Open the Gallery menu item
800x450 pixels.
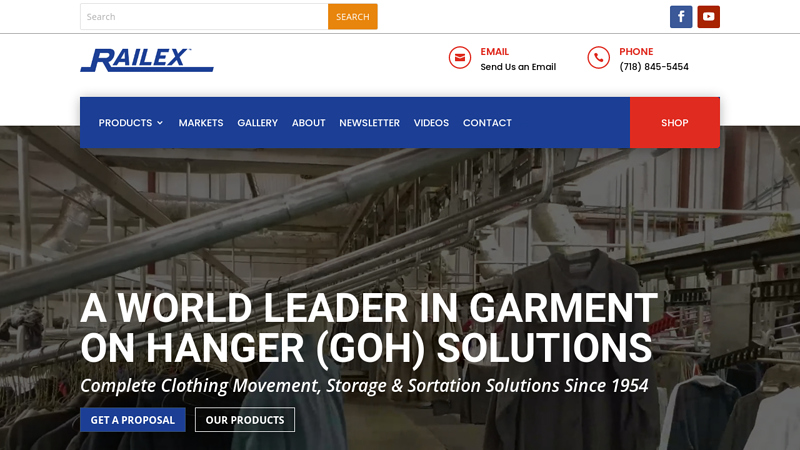tap(258, 123)
